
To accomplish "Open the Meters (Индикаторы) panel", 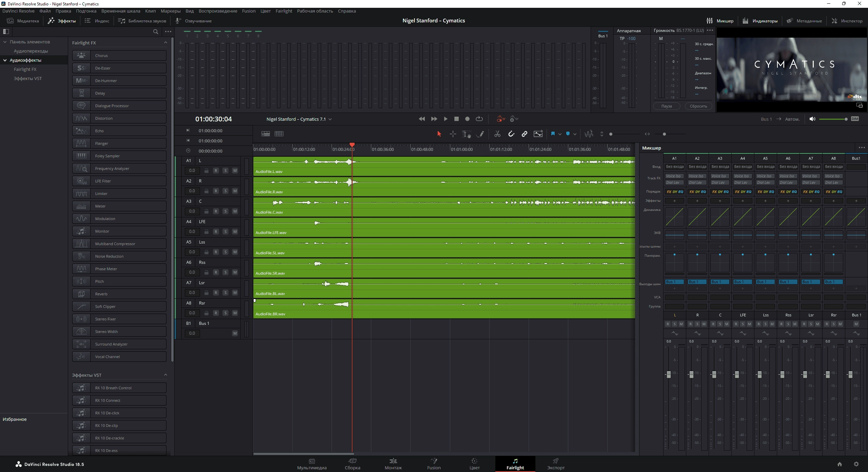I will (760, 21).
